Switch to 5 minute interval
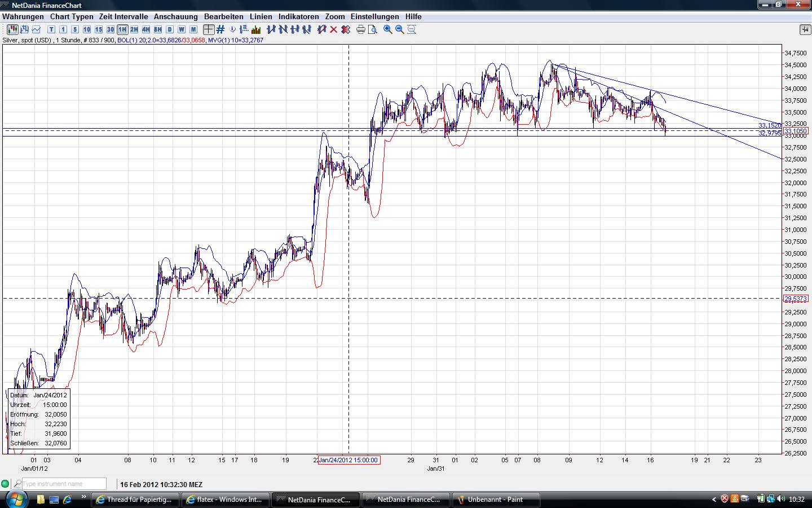812x508 pixels. coord(75,29)
